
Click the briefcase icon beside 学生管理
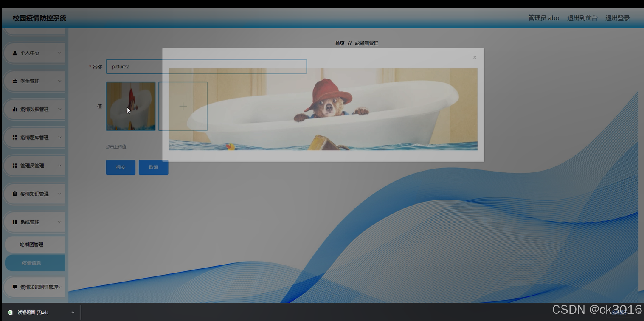pos(15,81)
